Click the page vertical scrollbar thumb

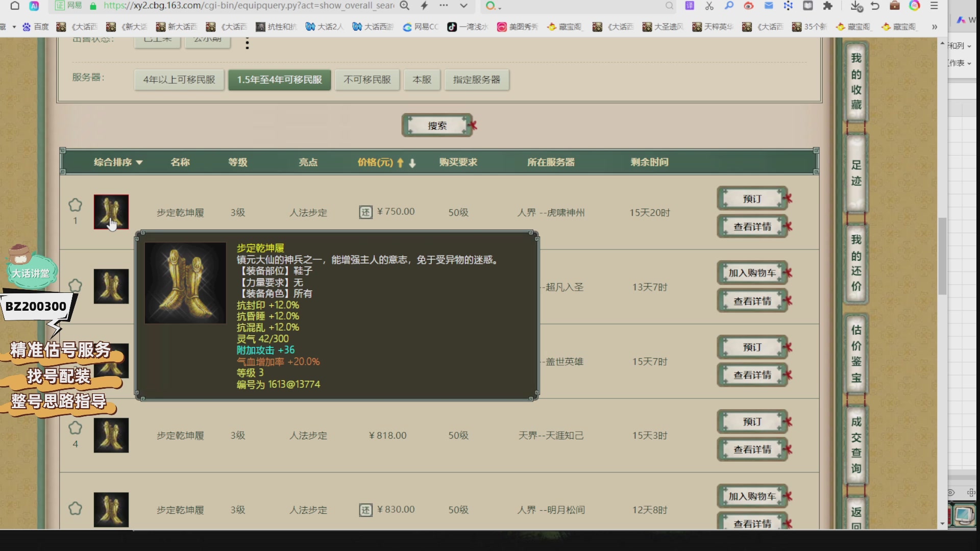942,256
